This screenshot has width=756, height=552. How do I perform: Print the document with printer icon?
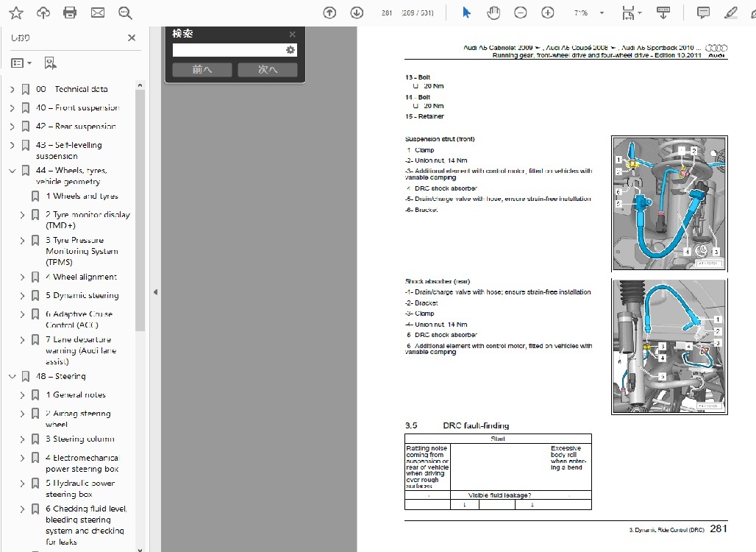(x=70, y=13)
